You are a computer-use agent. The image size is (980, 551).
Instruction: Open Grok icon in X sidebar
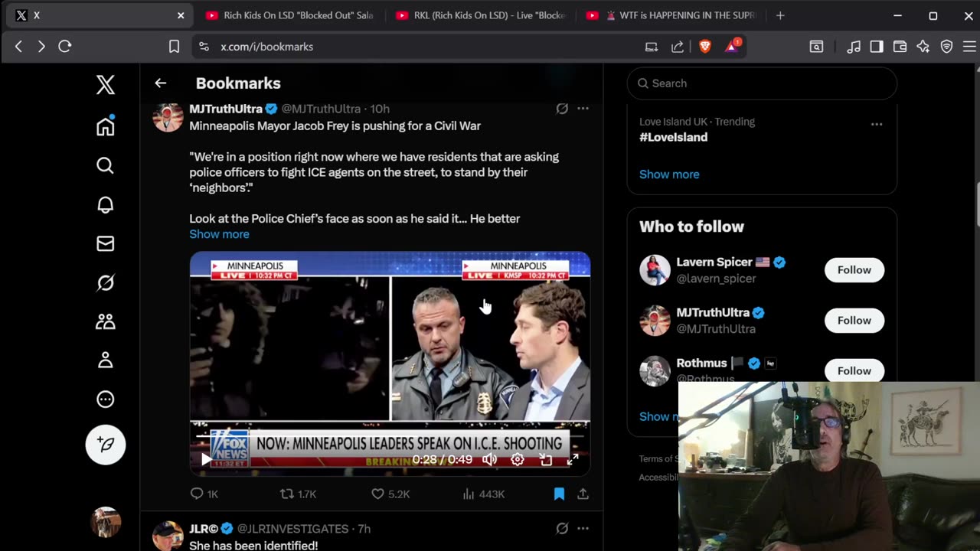(106, 282)
